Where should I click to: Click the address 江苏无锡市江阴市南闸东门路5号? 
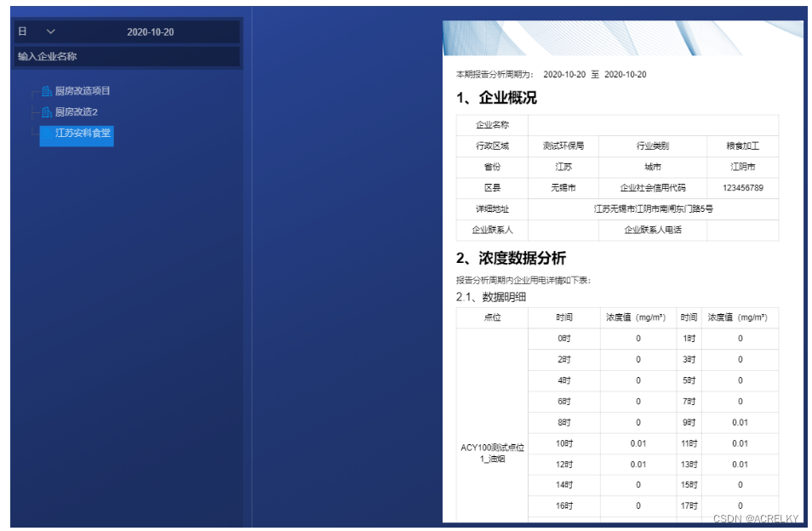[x=653, y=209]
